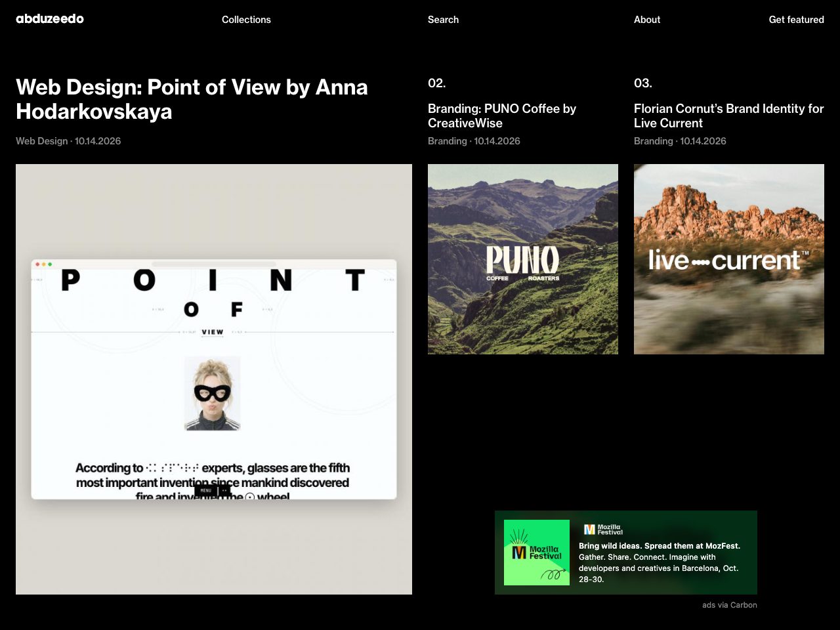Go to the About page
The width and height of the screenshot is (840, 630).
[647, 20]
